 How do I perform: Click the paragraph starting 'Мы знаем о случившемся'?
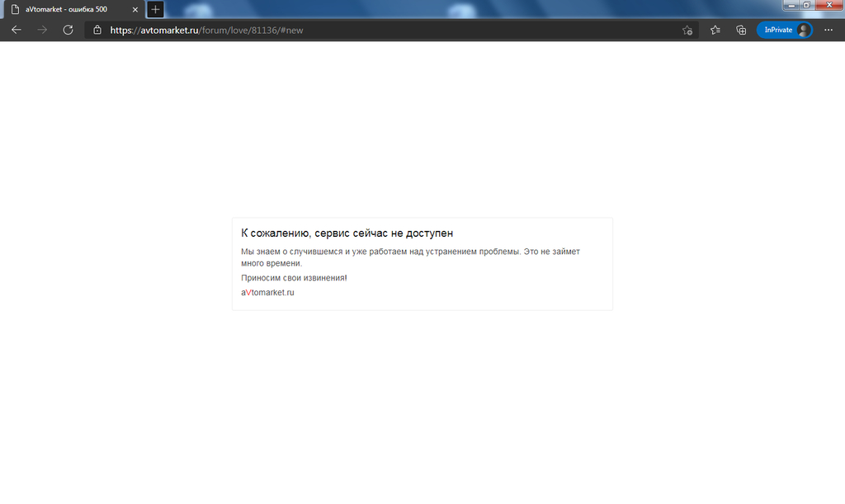click(410, 257)
